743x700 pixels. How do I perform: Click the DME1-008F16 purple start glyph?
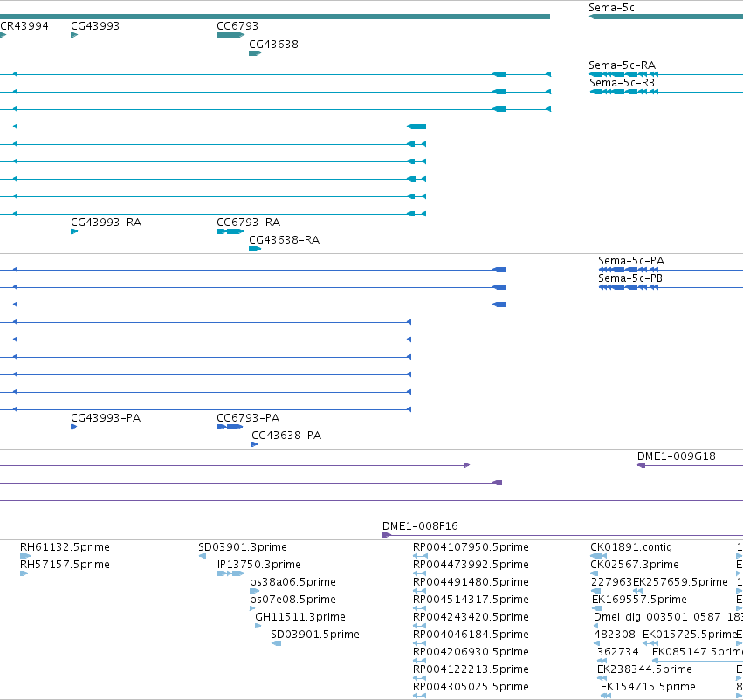387,535
